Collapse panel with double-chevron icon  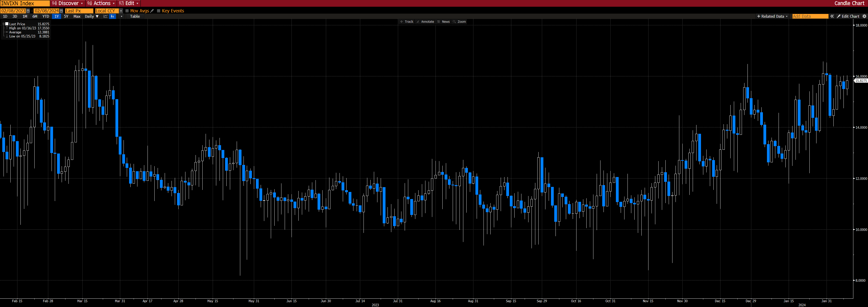point(832,16)
